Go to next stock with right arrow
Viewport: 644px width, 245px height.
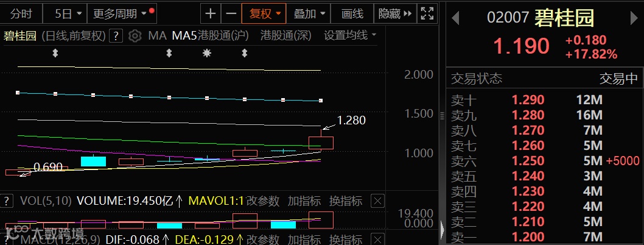pyautogui.click(x=634, y=18)
